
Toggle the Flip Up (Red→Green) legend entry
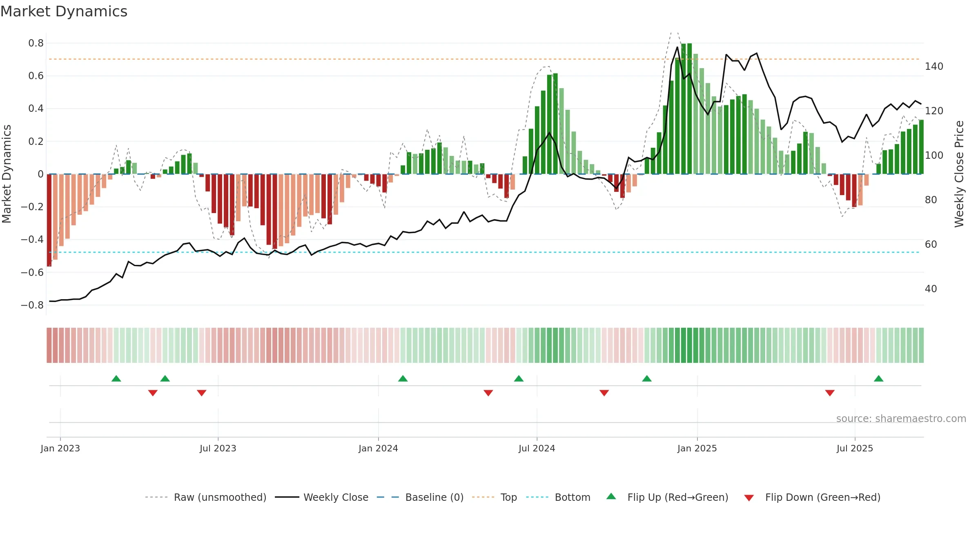click(x=667, y=497)
